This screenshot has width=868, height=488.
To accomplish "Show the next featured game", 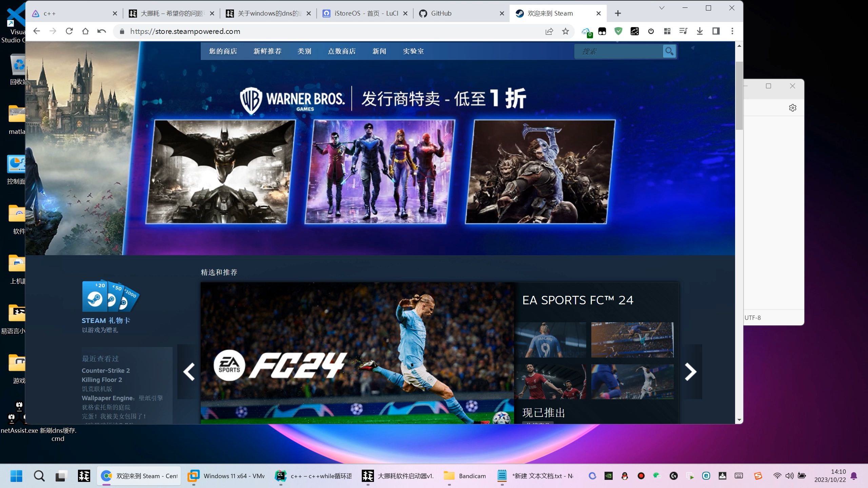I will (690, 372).
